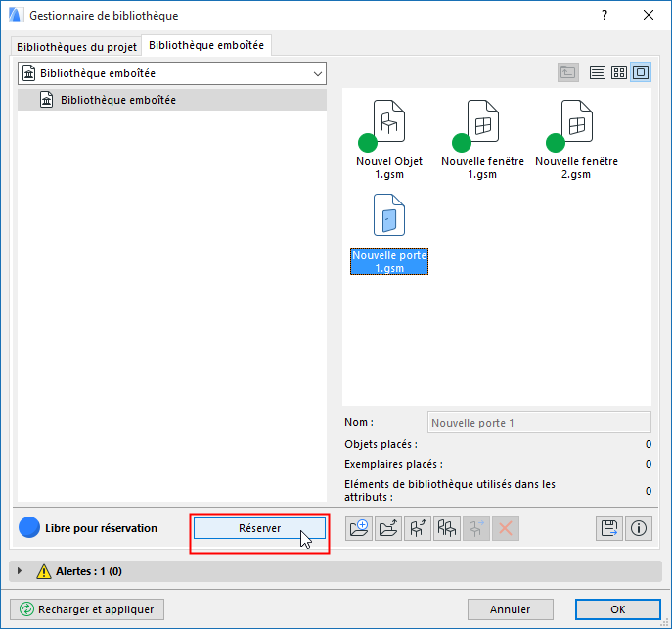Switch to Bibliothèques du projet tab

click(76, 47)
